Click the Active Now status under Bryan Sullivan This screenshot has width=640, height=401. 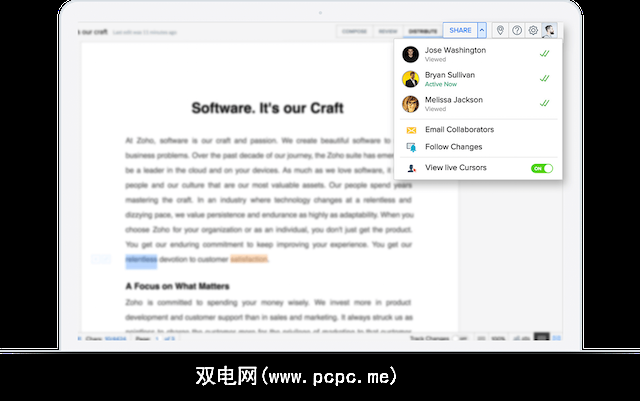click(x=441, y=84)
